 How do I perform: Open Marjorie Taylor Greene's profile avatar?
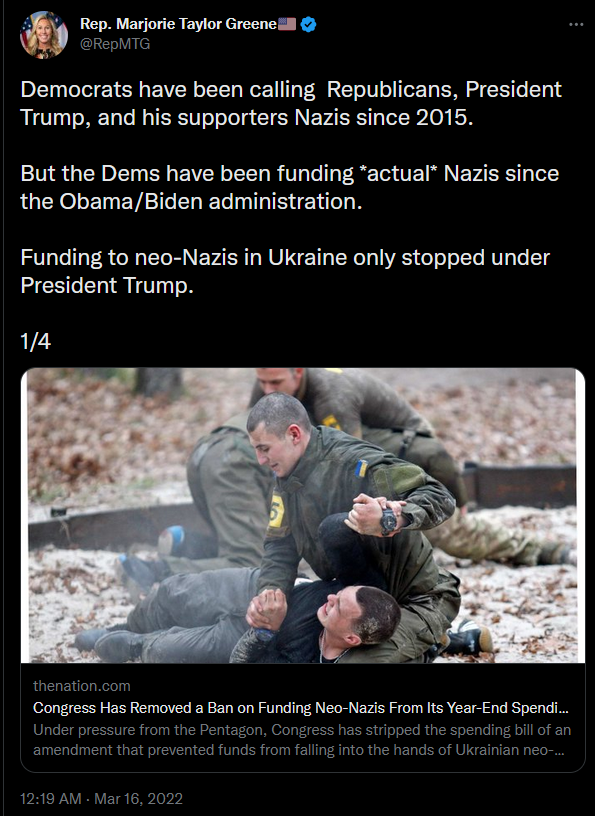(44, 34)
